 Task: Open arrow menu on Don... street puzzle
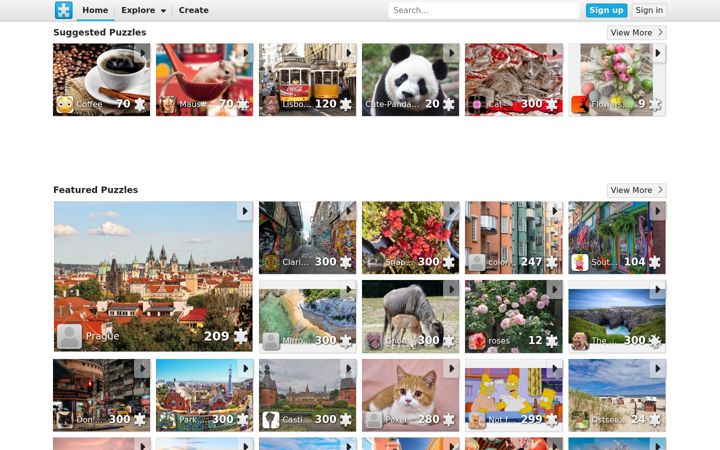pos(142,368)
